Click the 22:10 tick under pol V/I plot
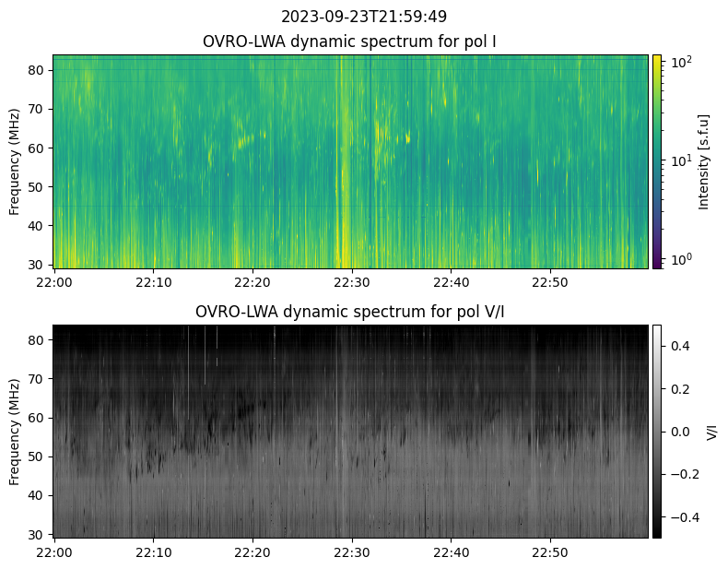Screen dimensions: 728x569 (x=153, y=552)
